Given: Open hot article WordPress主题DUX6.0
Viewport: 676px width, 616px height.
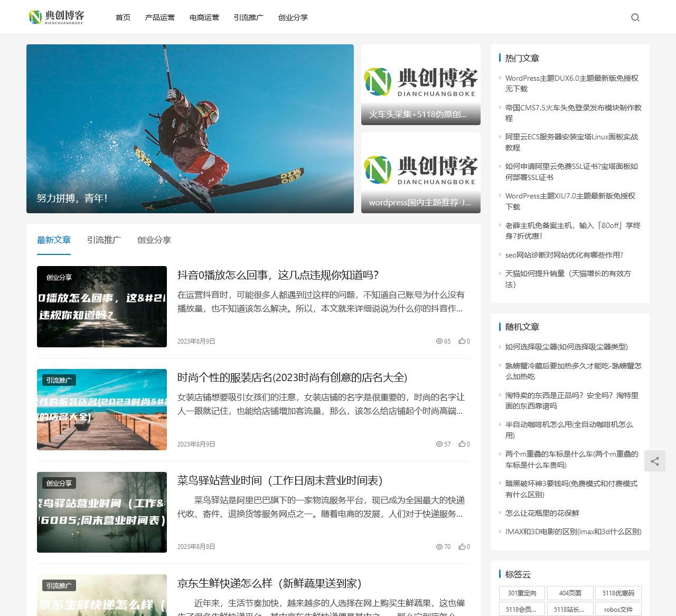Looking at the screenshot, I should (x=572, y=83).
